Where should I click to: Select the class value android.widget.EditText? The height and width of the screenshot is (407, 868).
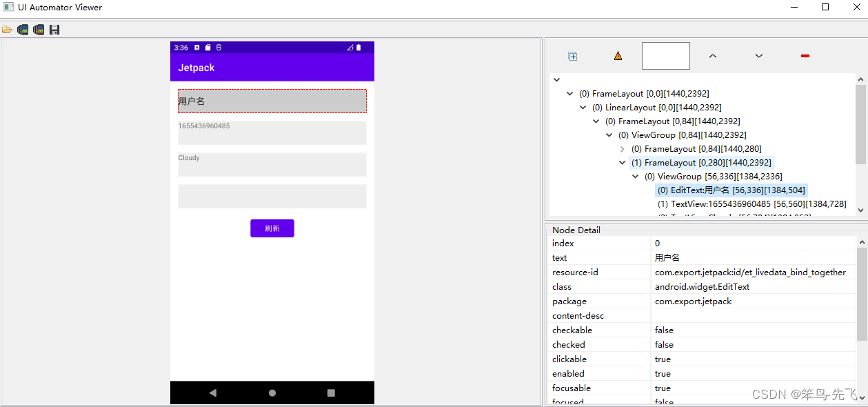702,287
